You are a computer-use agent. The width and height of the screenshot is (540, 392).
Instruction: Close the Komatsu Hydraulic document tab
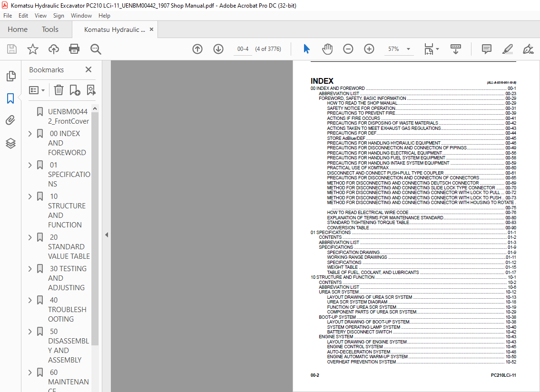coord(151,29)
